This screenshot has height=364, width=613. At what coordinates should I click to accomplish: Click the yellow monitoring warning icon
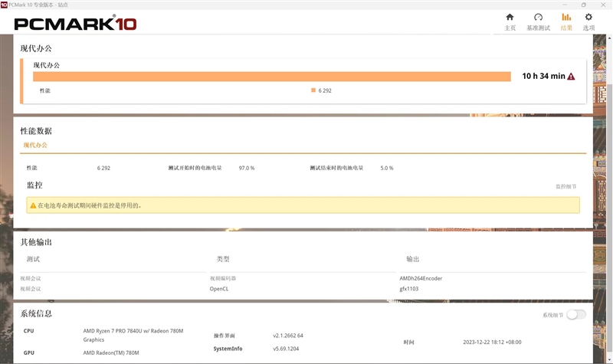click(32, 205)
